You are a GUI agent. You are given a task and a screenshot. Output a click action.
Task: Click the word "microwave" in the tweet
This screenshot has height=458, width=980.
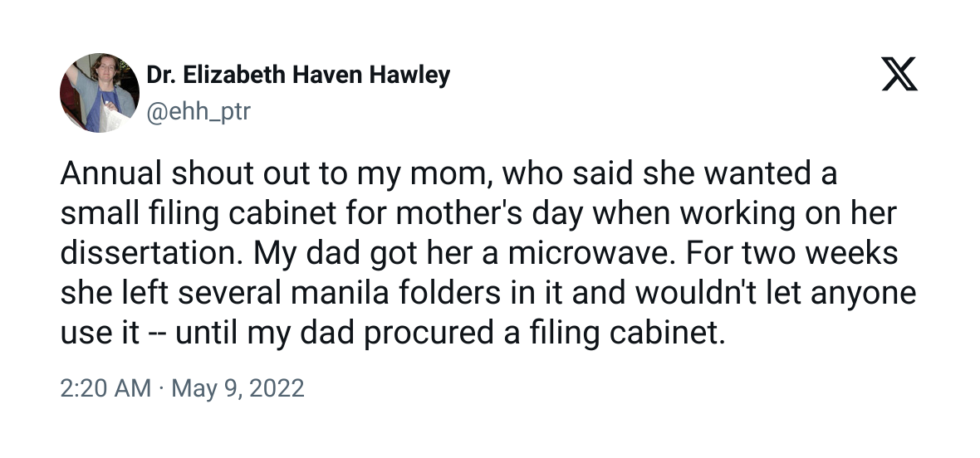coord(590,253)
